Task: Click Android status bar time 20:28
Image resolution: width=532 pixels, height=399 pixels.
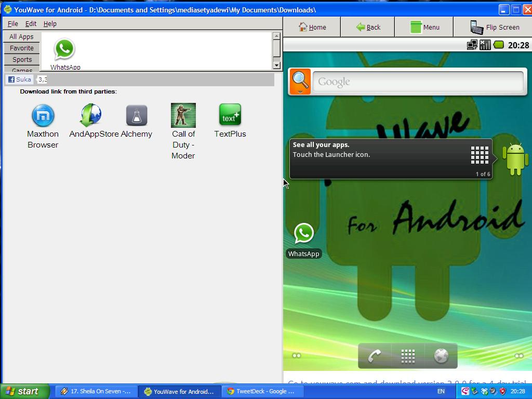Action: [518, 45]
